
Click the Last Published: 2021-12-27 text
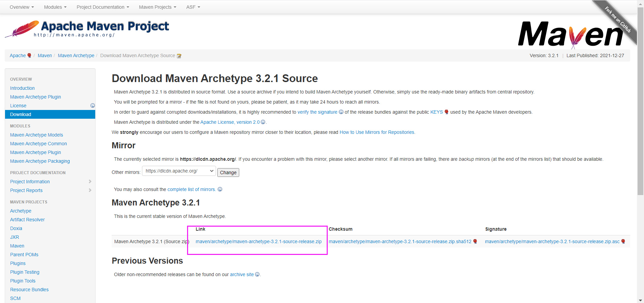[x=595, y=55]
